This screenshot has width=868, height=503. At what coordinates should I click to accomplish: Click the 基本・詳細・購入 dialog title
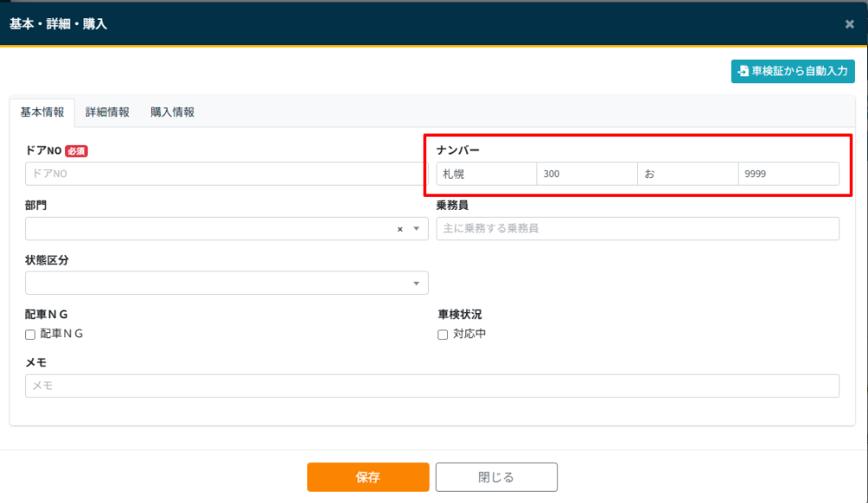(x=58, y=23)
